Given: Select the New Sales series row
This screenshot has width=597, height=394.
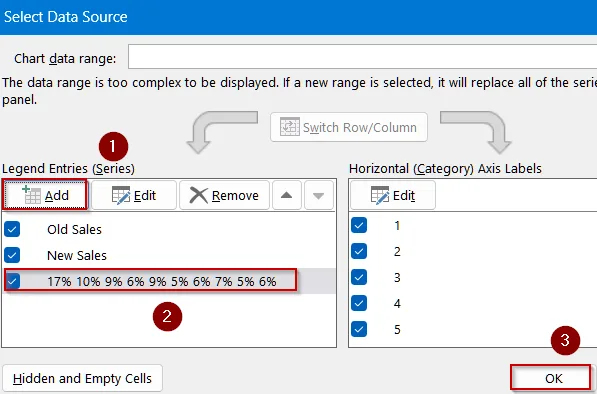Looking at the screenshot, I should pos(169,255).
